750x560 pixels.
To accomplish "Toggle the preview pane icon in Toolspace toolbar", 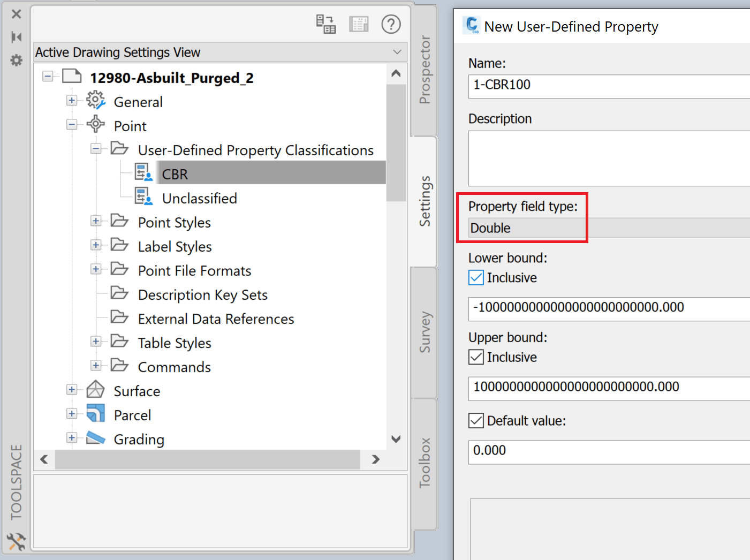I will (x=359, y=24).
